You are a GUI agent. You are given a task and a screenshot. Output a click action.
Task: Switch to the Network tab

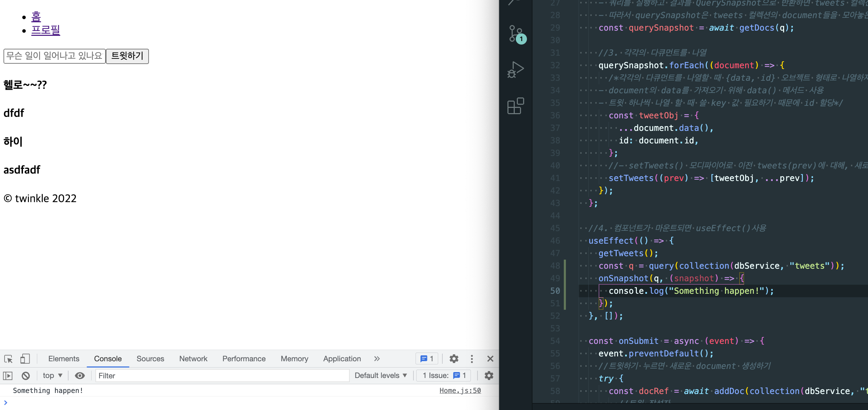[193, 359]
